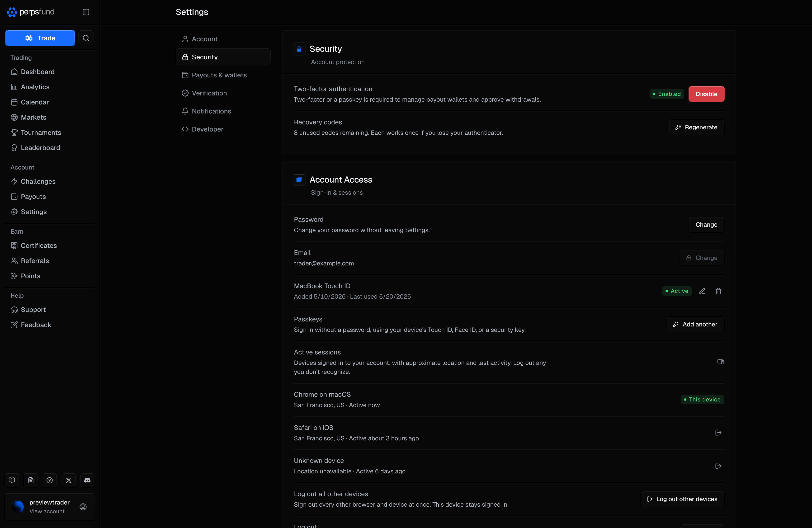The width and height of the screenshot is (812, 528).
Task: Open the Account settings tab
Action: click(x=223, y=39)
